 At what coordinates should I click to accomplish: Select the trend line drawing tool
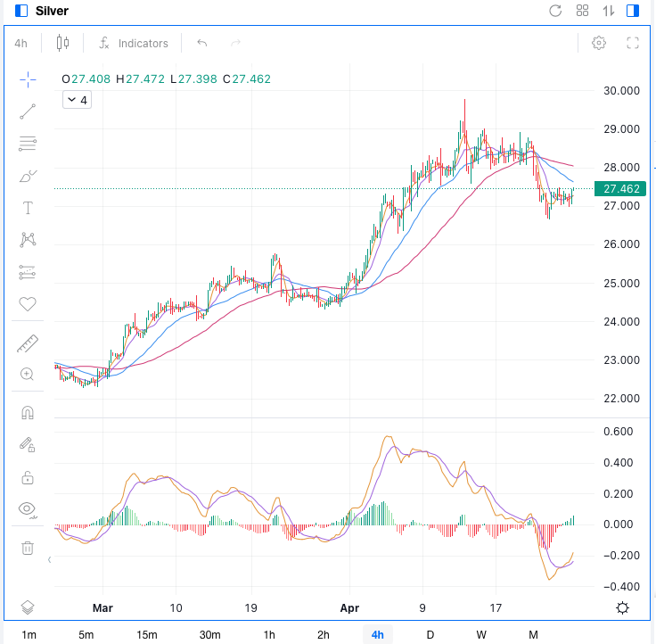point(28,111)
